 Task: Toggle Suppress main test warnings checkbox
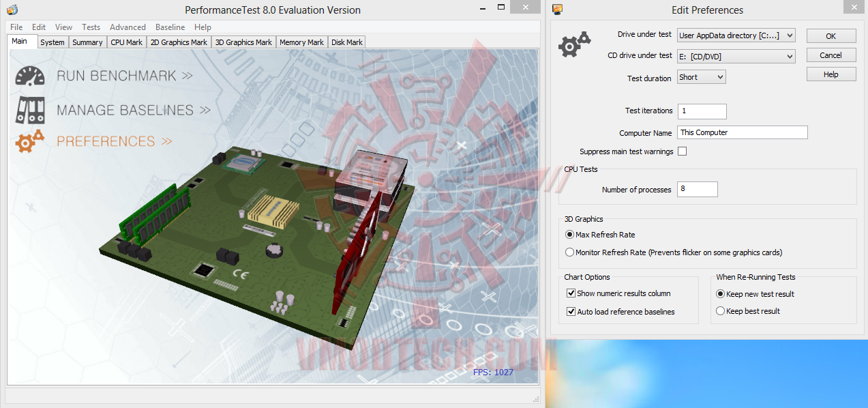pos(682,151)
